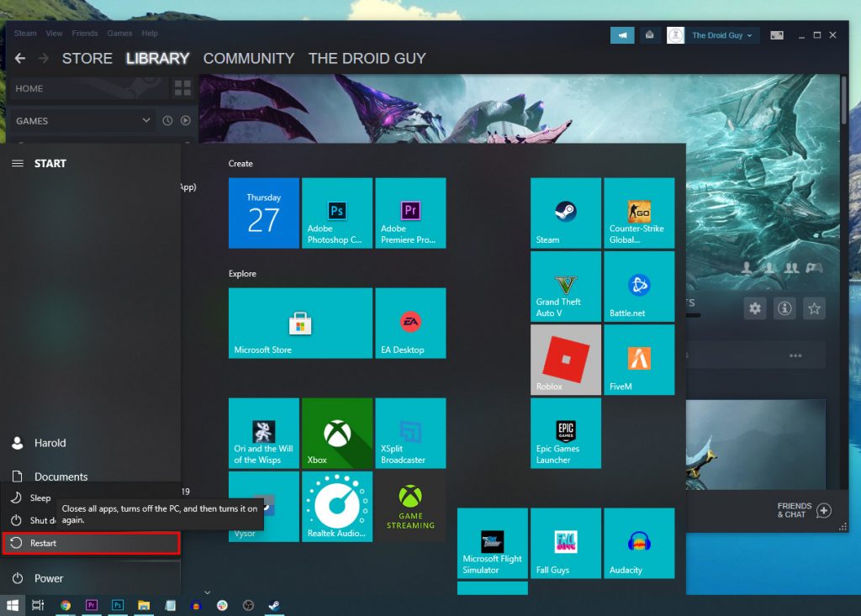Open XSplit Broadcaster tile
This screenshot has height=616, width=861.
410,433
